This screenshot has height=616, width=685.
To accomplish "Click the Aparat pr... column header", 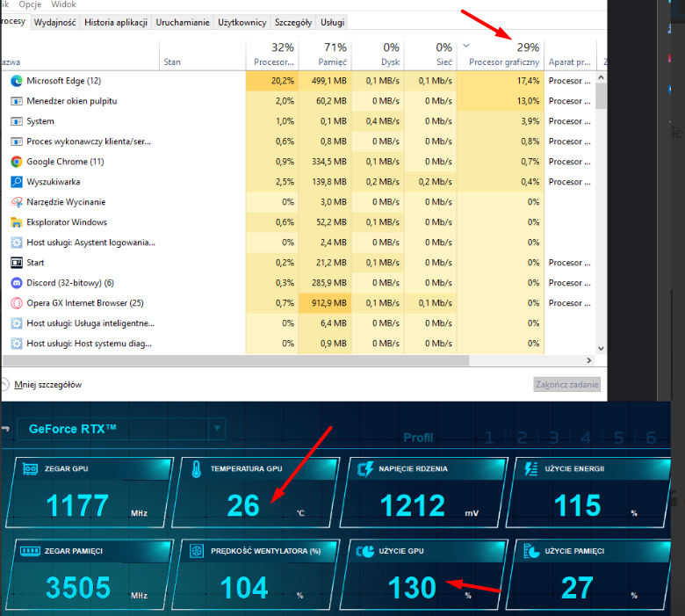I will coord(570,55).
